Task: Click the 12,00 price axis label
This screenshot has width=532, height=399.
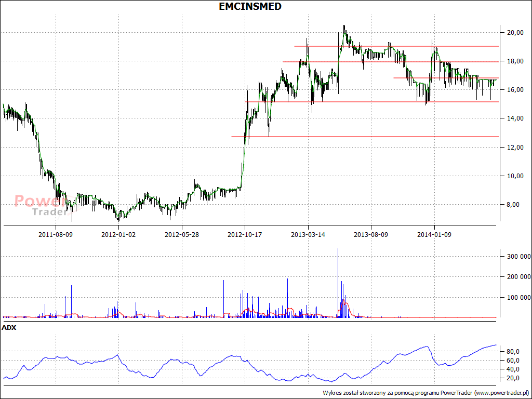Action: coord(514,147)
